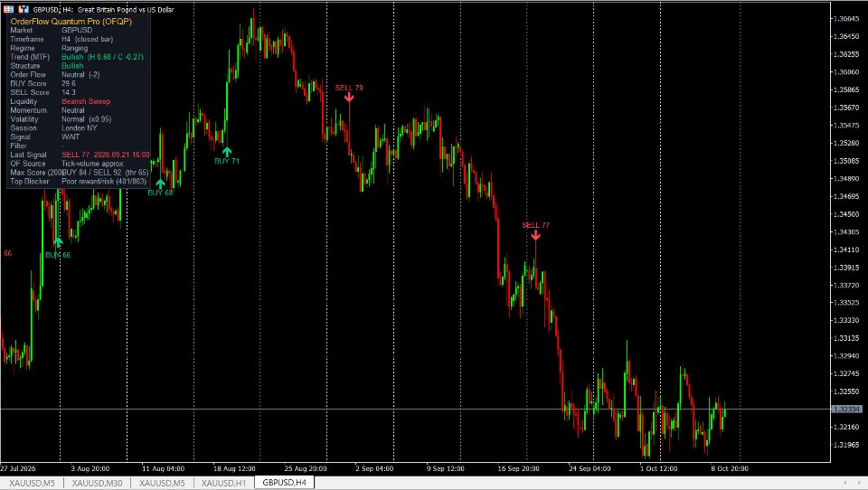Click the Volatility value 'Normal (x0.95)'
Screen dimensions: 868x490
[x=87, y=119]
